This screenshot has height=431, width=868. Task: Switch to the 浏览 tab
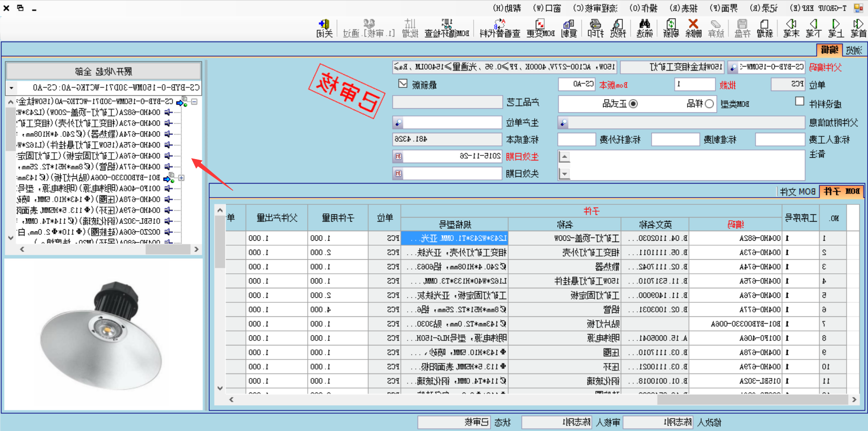click(x=854, y=50)
